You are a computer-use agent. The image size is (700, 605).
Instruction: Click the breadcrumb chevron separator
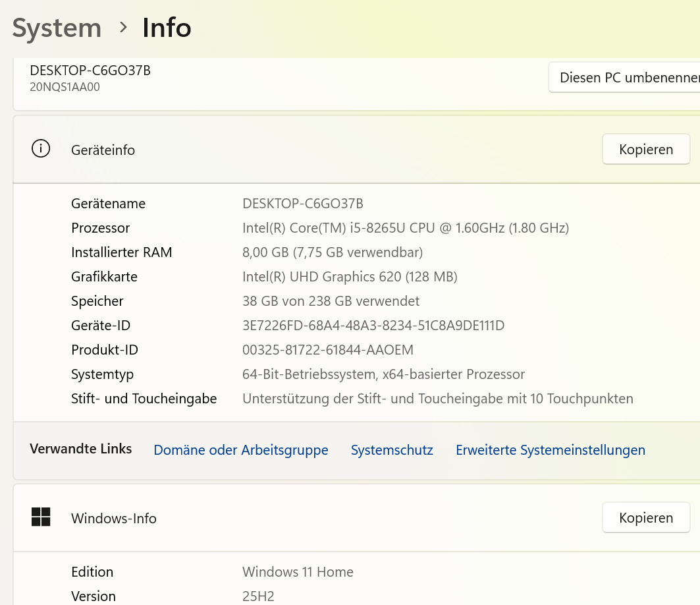[123, 28]
